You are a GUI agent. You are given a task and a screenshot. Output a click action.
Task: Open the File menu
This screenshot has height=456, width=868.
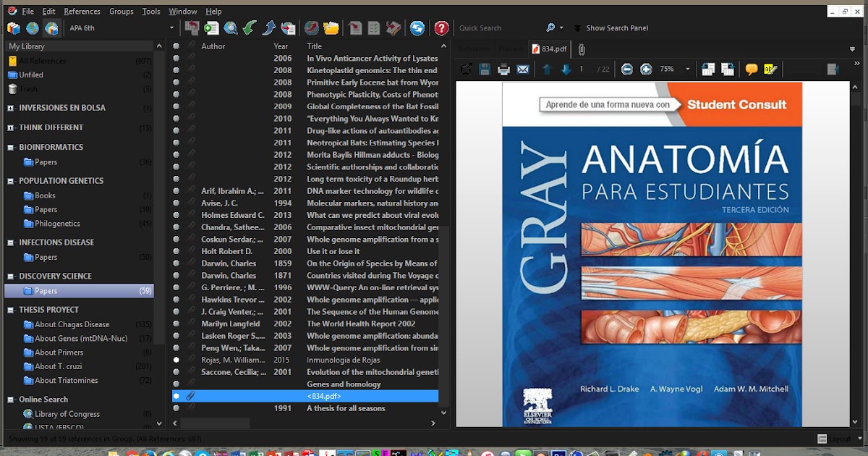coord(27,12)
